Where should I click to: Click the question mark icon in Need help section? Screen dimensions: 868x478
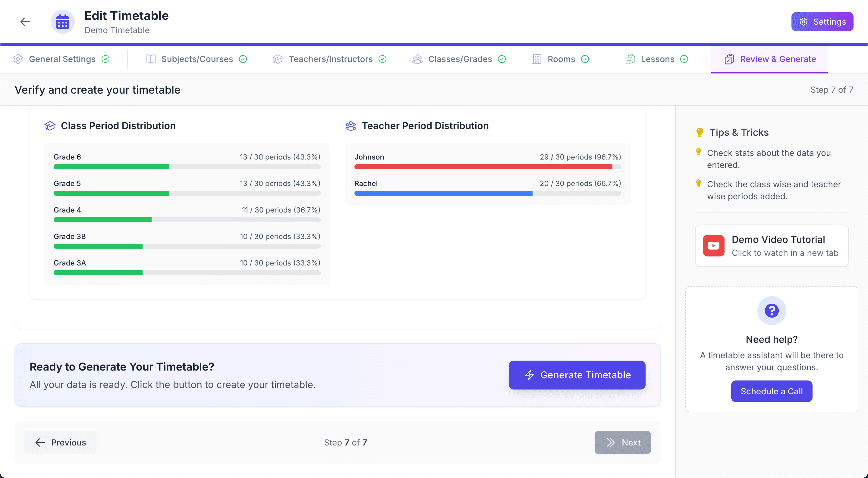771,310
